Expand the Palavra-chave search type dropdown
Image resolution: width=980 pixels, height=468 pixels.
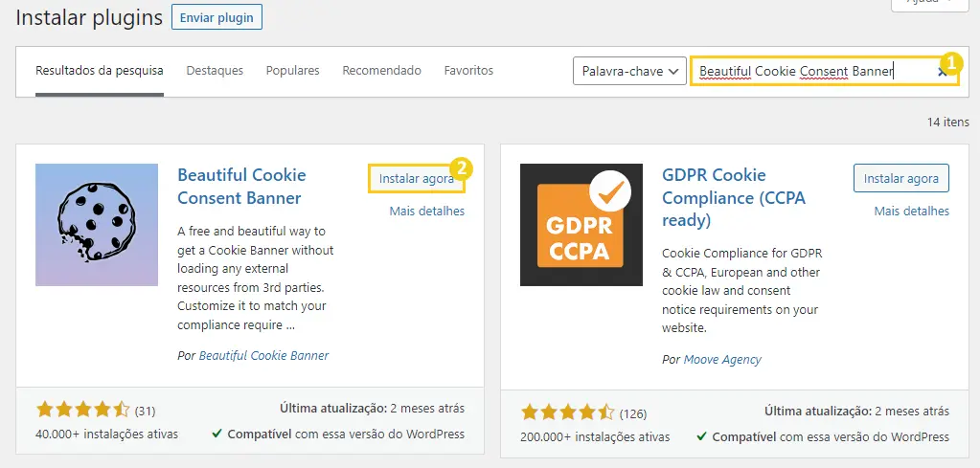(x=629, y=71)
